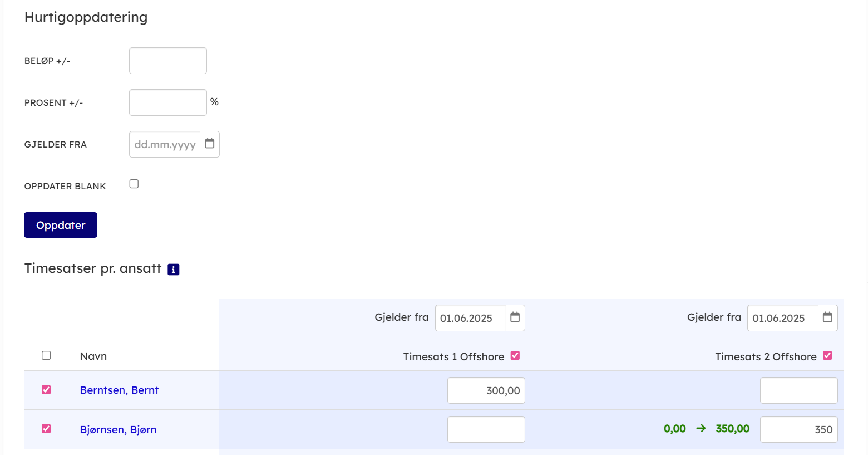The height and width of the screenshot is (455, 868).
Task: Enable the Oppdater blank checkbox
Action: click(x=134, y=184)
